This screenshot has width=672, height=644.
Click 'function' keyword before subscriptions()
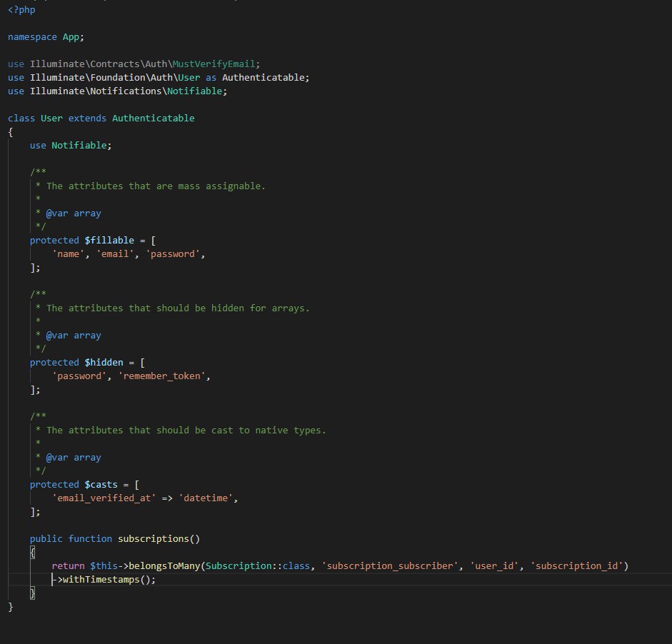tap(90, 538)
